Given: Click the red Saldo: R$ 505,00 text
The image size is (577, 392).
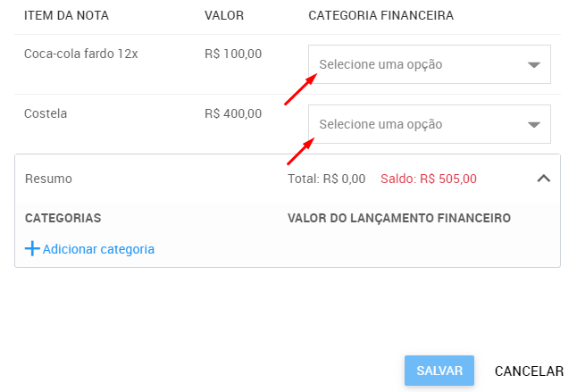Looking at the screenshot, I should click(429, 179).
